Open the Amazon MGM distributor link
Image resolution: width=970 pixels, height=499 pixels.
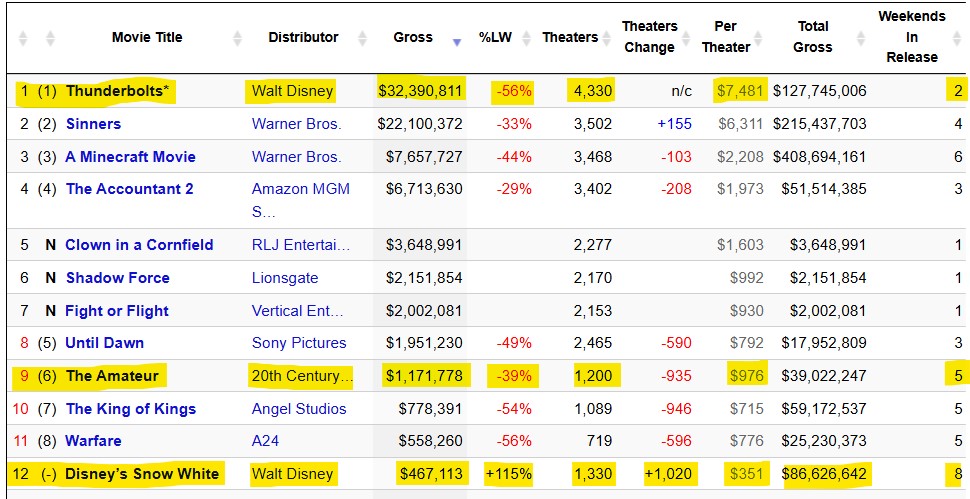301,200
